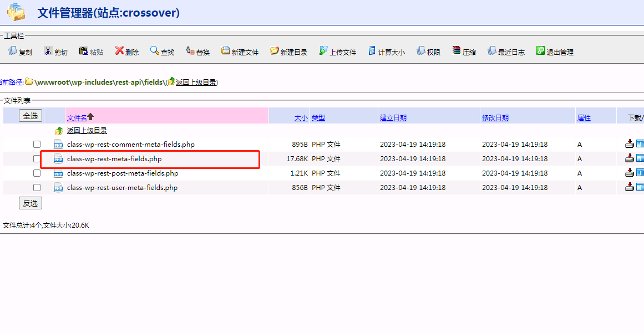Click the New Directory (新建目录) icon
Viewport: 644px width, 334px height.
[275, 51]
